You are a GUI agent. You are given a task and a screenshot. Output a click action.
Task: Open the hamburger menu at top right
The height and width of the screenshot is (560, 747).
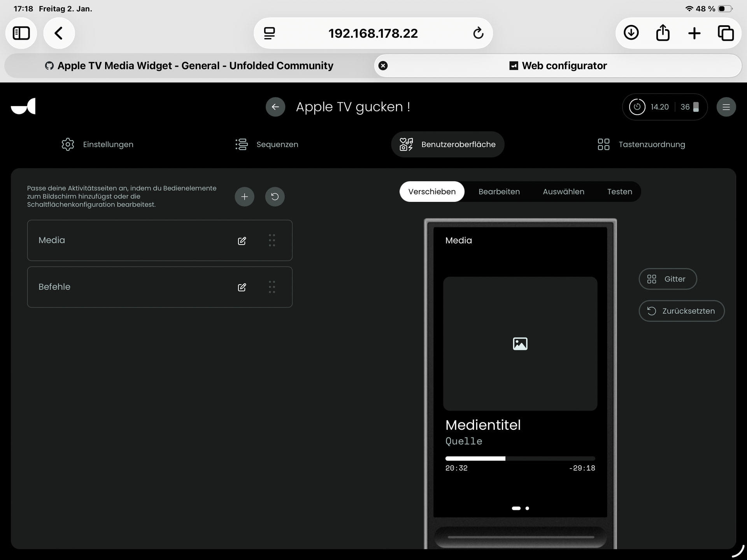pyautogui.click(x=726, y=107)
